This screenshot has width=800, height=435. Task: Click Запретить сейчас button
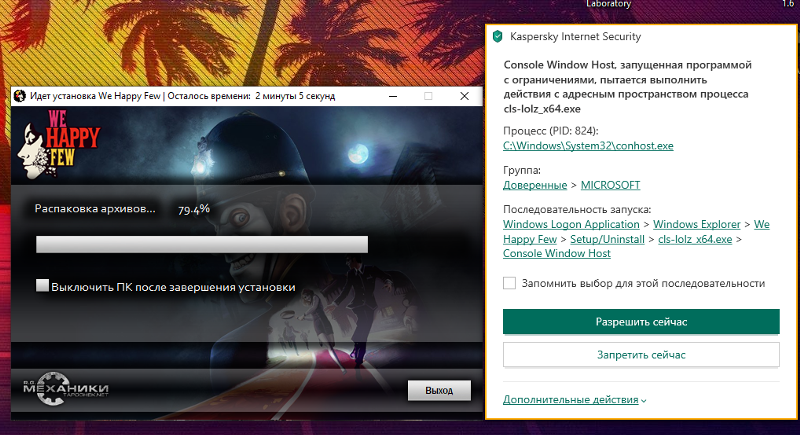641,355
